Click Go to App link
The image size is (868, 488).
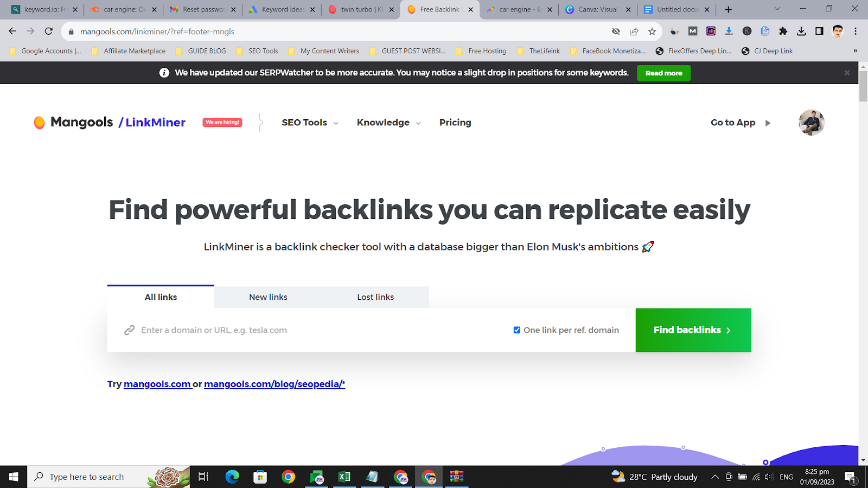[741, 123]
